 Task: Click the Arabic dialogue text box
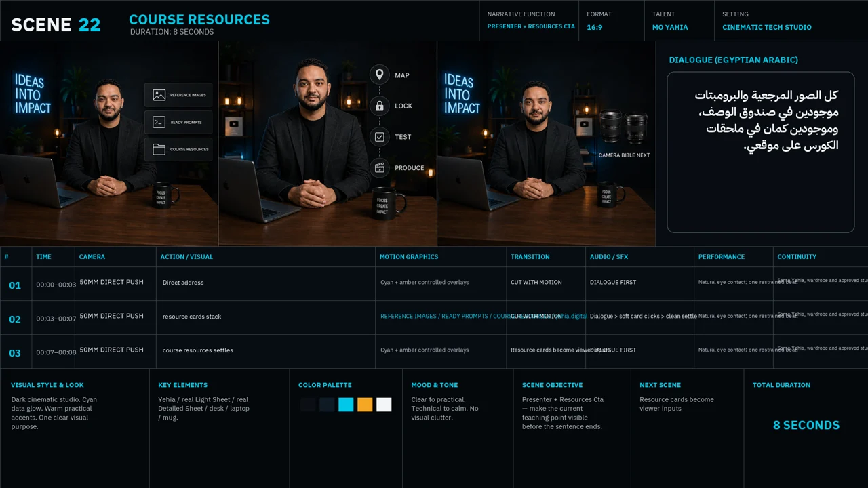coord(761,152)
